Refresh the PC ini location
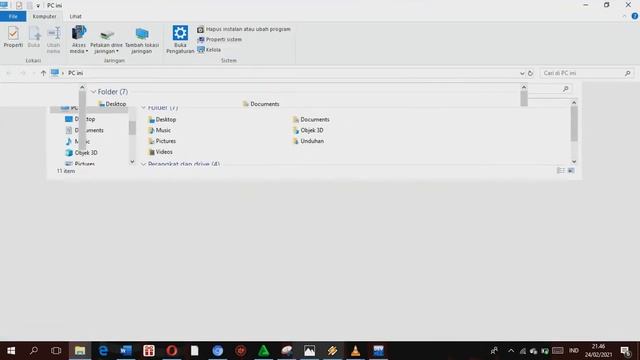The height and width of the screenshot is (360, 640). (x=530, y=73)
